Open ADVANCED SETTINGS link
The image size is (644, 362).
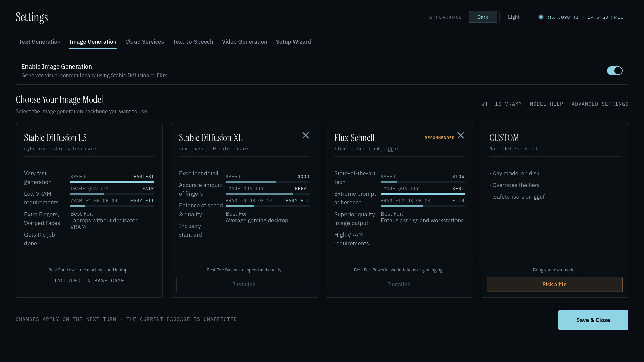click(x=600, y=104)
